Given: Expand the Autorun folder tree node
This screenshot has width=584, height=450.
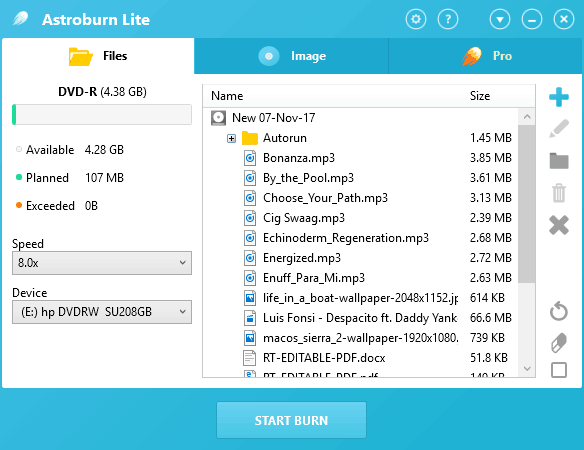Looking at the screenshot, I should (231, 139).
